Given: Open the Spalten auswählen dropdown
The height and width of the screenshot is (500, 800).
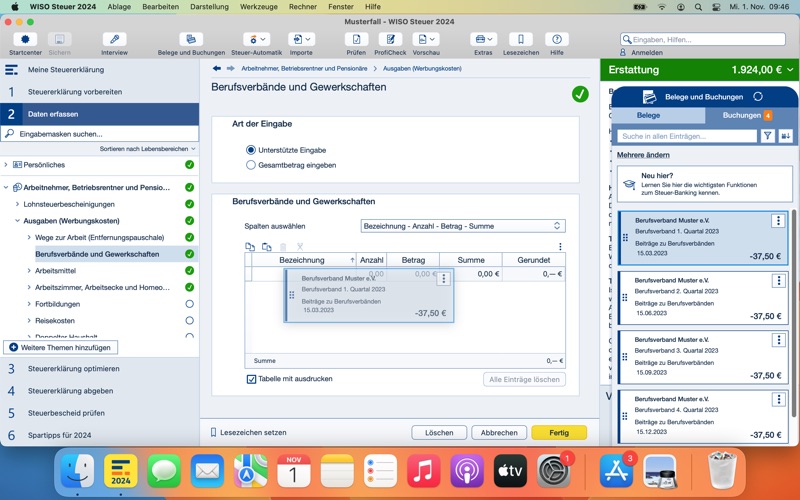Looking at the screenshot, I should 463,226.
